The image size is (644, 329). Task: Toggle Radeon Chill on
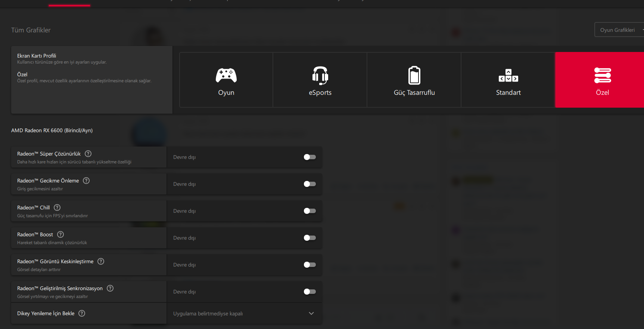click(310, 211)
